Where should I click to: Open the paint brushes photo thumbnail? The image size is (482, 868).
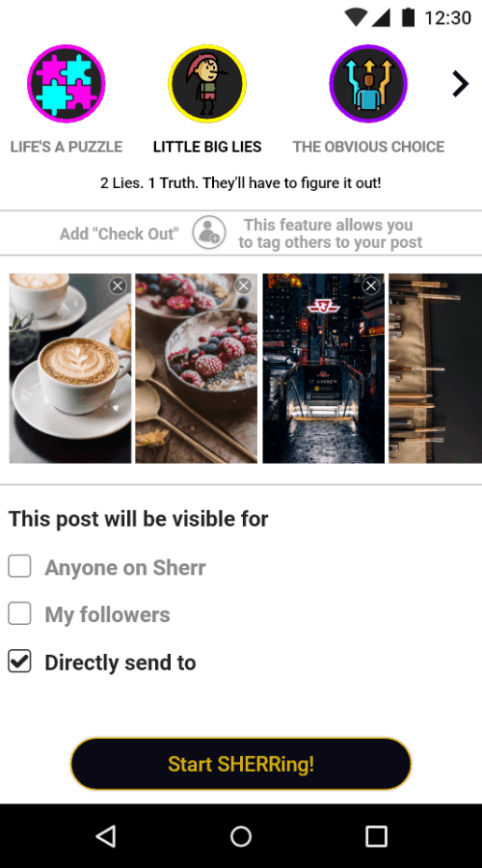coord(436,368)
